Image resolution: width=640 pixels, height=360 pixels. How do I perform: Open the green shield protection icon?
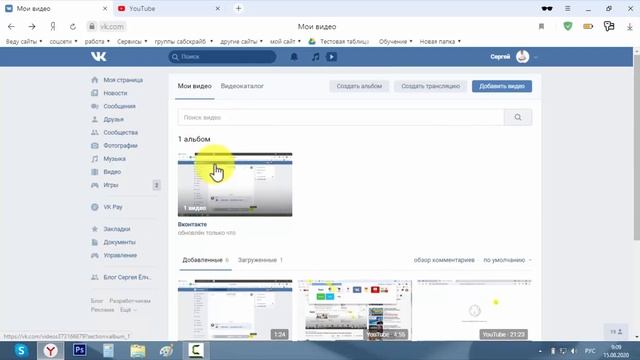[568, 27]
